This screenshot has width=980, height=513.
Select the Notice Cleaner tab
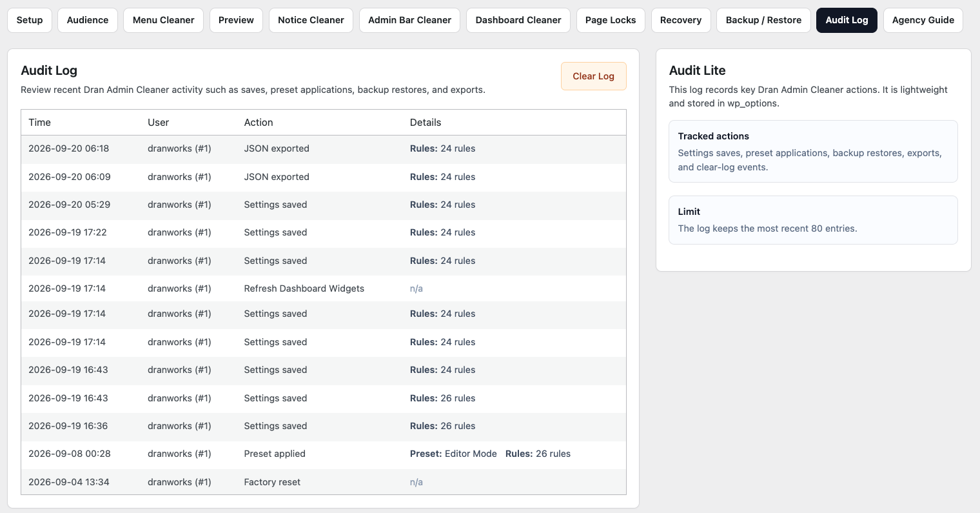tap(311, 20)
